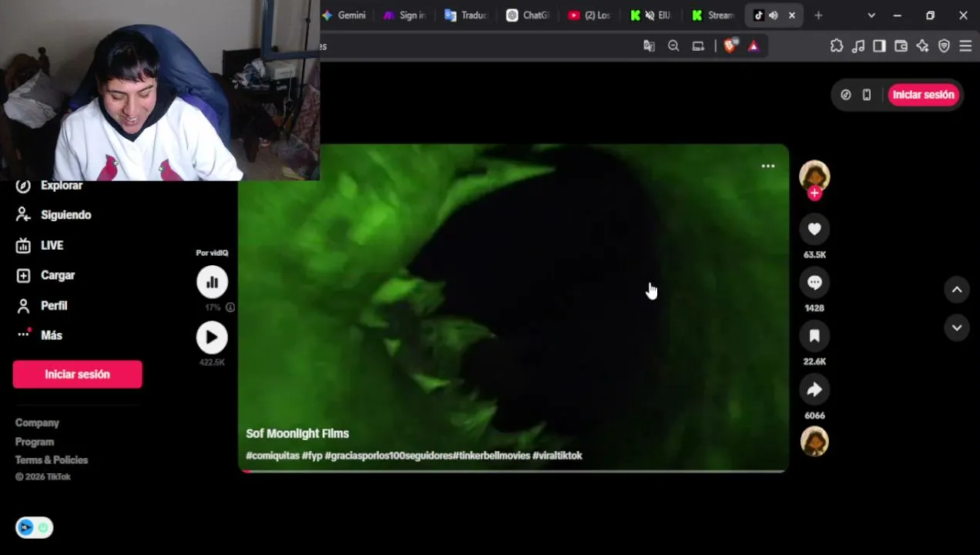The image size is (980, 555).
Task: Share the video using the arrow icon
Action: pyautogui.click(x=814, y=390)
